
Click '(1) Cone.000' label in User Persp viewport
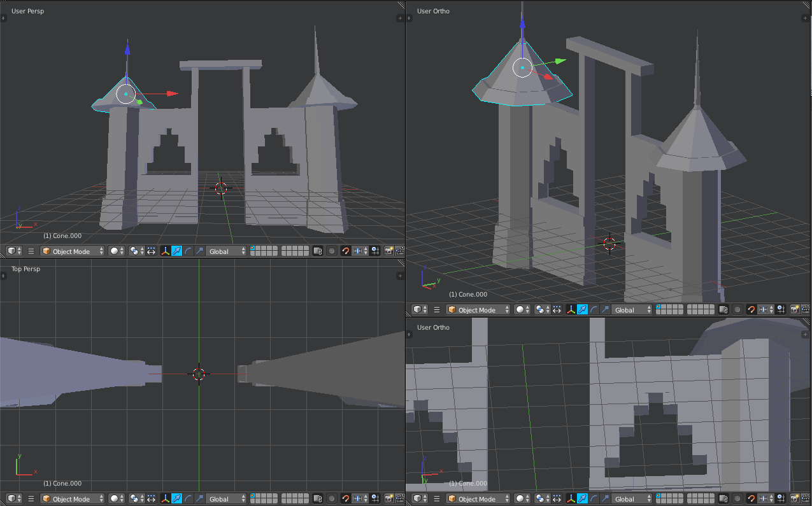pos(62,235)
